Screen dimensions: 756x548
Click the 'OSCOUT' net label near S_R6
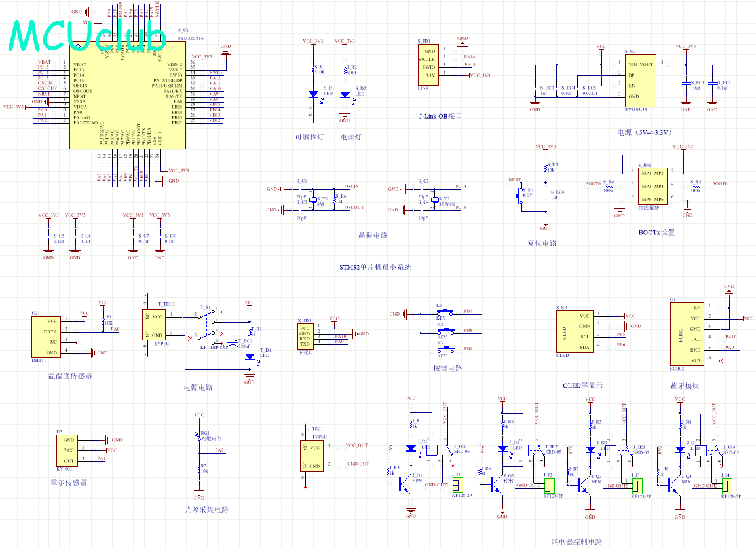click(x=354, y=208)
